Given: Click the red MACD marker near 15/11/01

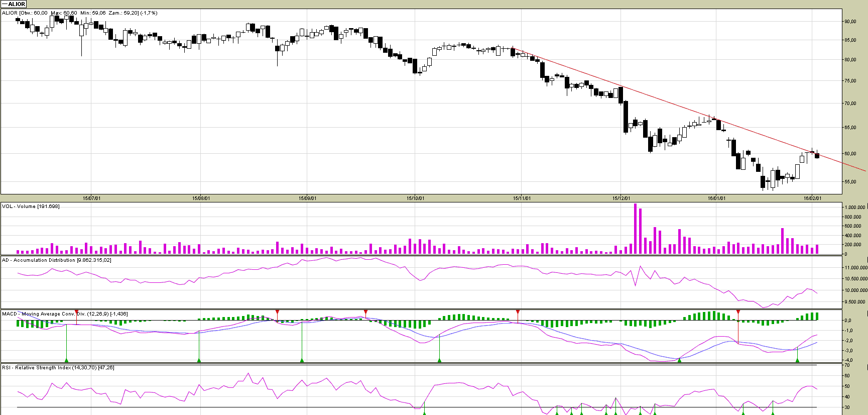Looking at the screenshot, I should point(518,312).
